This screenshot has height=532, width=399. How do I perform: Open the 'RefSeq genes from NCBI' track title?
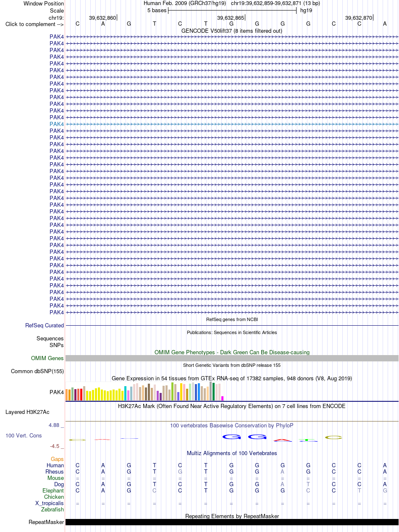click(232, 320)
